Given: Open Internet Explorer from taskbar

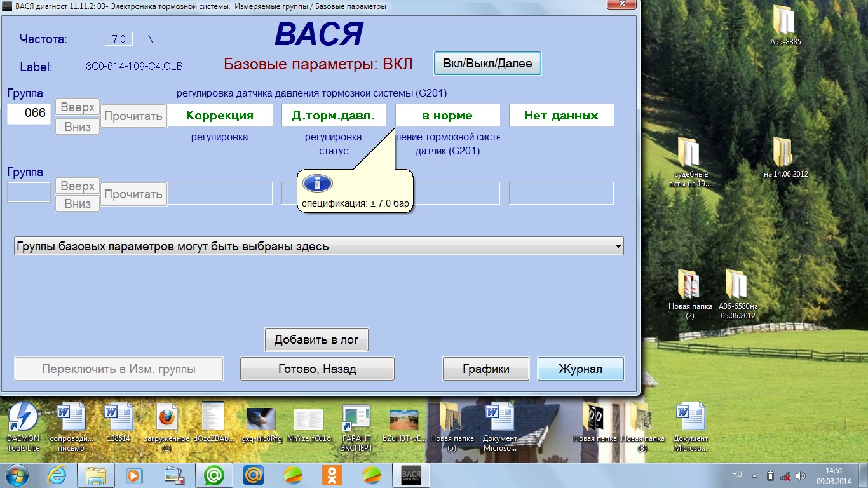Looking at the screenshot, I should tap(56, 475).
